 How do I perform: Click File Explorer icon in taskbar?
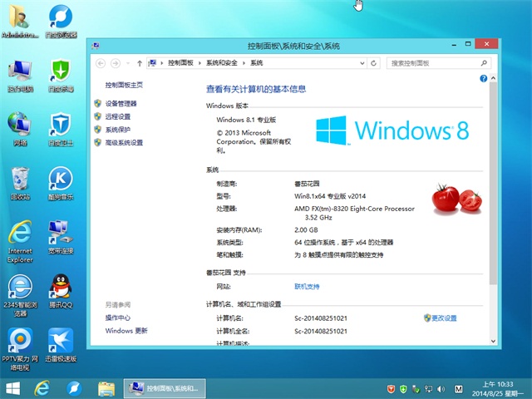pyautogui.click(x=106, y=388)
